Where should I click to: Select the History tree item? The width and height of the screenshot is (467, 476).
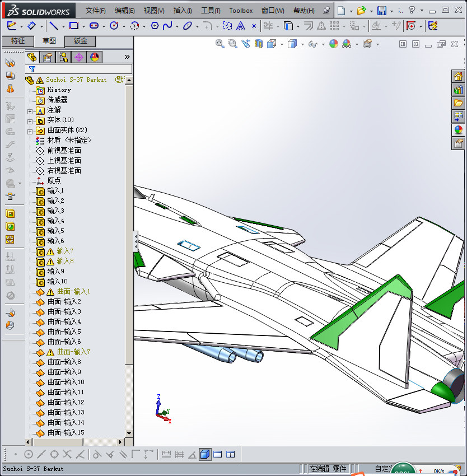[59, 90]
